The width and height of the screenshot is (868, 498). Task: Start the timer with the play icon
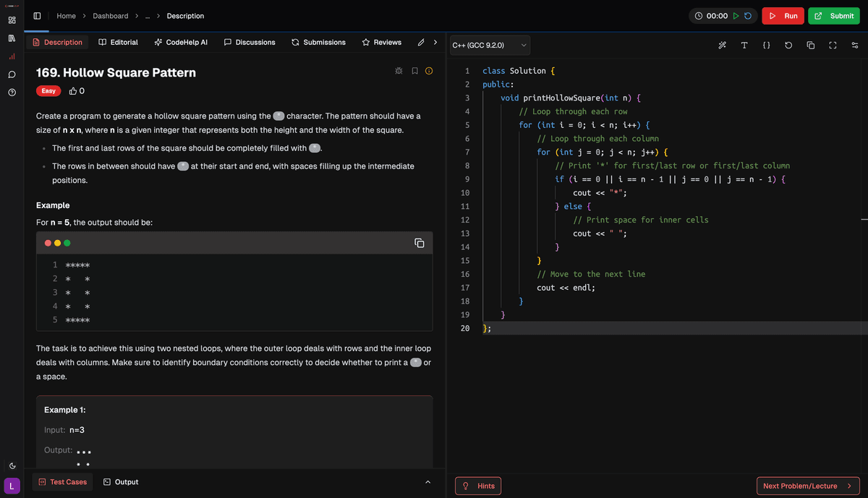(736, 14)
